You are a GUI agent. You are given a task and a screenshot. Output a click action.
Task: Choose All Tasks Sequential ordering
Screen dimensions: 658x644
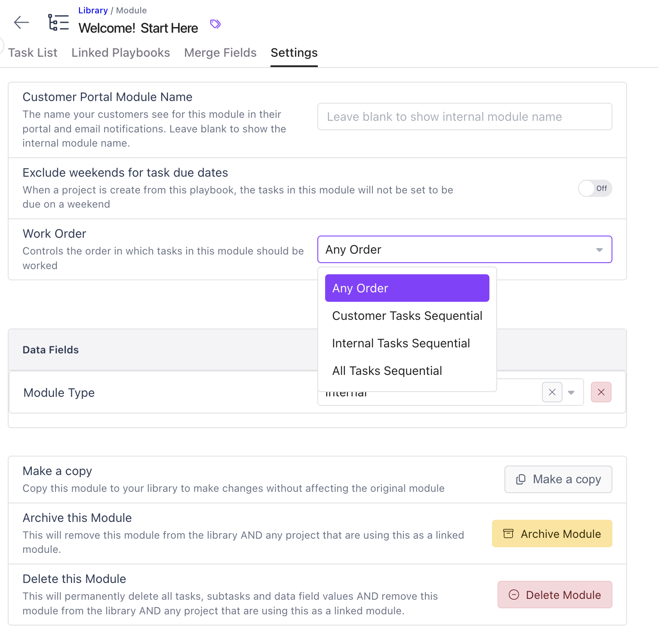(387, 371)
